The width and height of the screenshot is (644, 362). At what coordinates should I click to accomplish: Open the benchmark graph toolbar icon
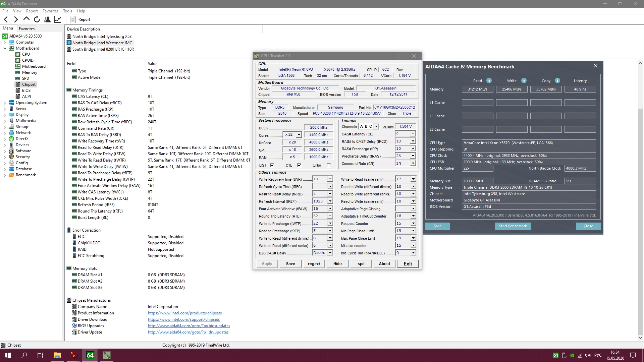58,19
